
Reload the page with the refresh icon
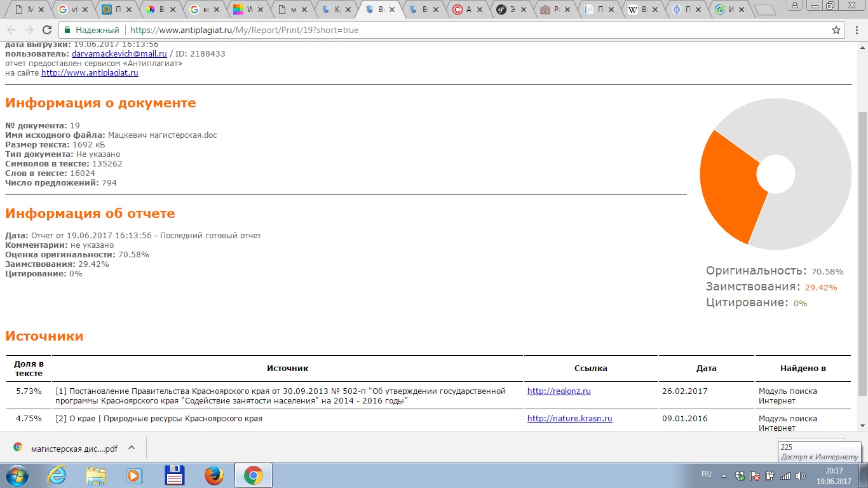coord(46,30)
